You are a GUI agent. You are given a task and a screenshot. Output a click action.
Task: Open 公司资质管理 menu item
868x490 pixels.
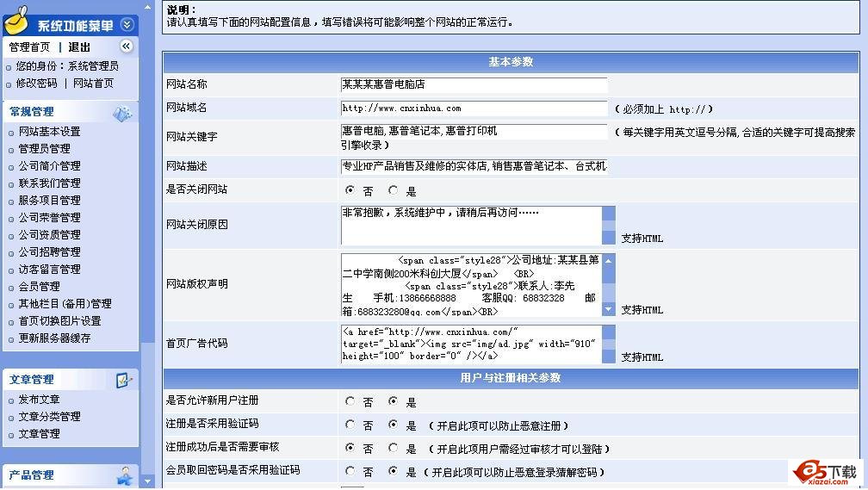tap(50, 235)
